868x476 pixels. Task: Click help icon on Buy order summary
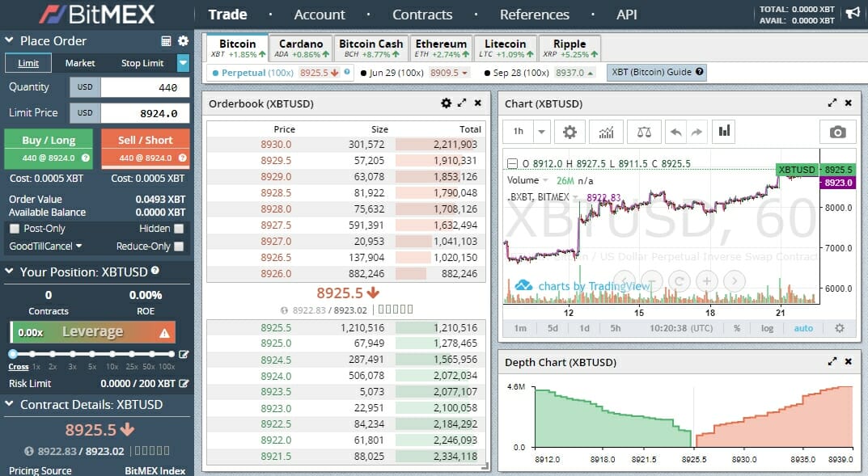point(85,158)
